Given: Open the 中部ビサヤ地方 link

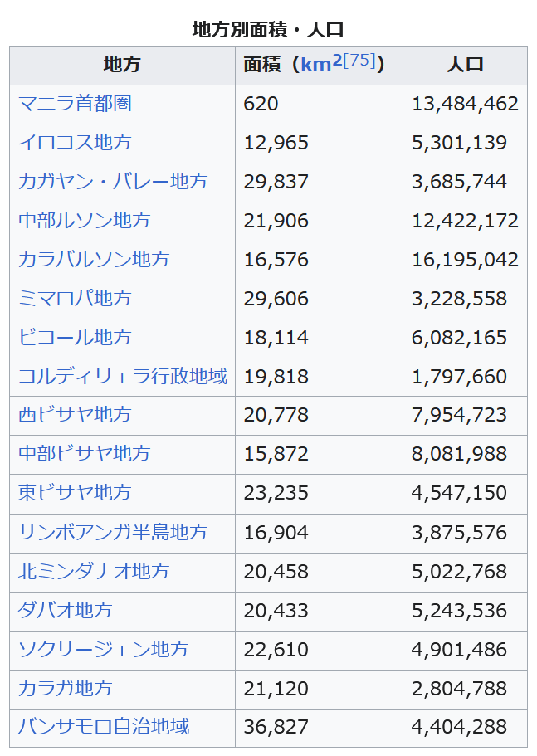Looking at the screenshot, I should 85,454.
